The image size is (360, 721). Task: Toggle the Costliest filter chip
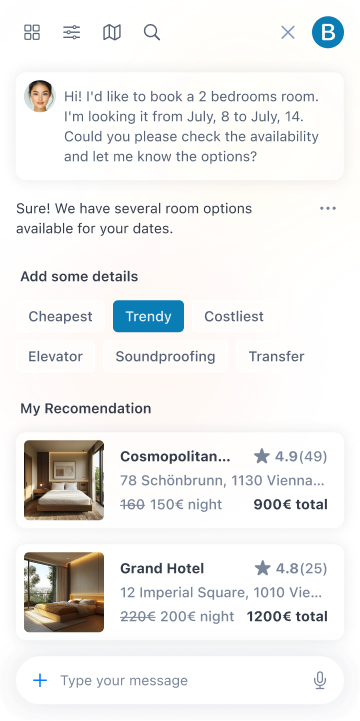point(234,316)
